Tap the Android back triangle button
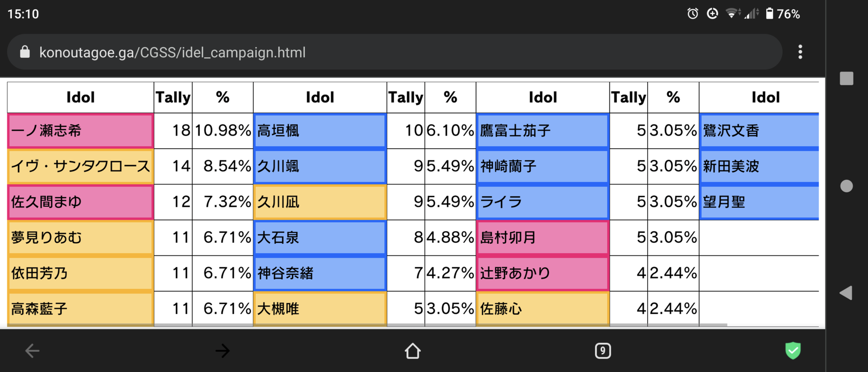This screenshot has height=372, width=868. point(846,293)
